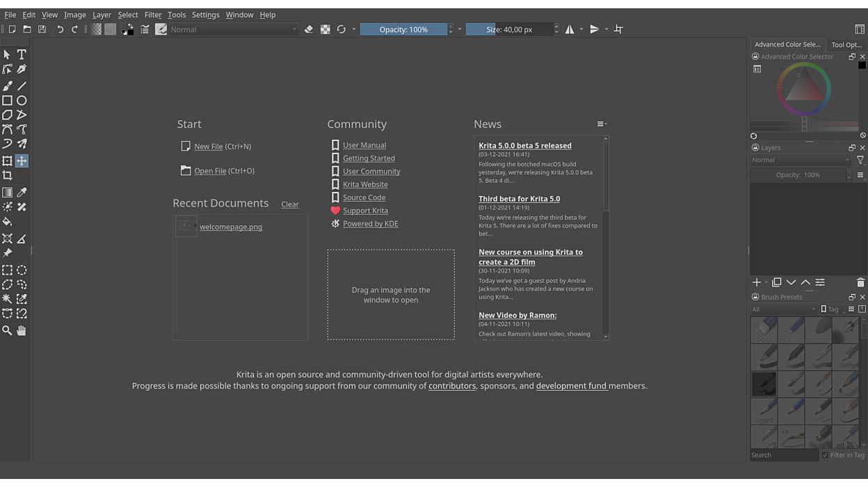Image resolution: width=868 pixels, height=488 pixels.
Task: Open the News options menu dropdown
Action: click(602, 124)
